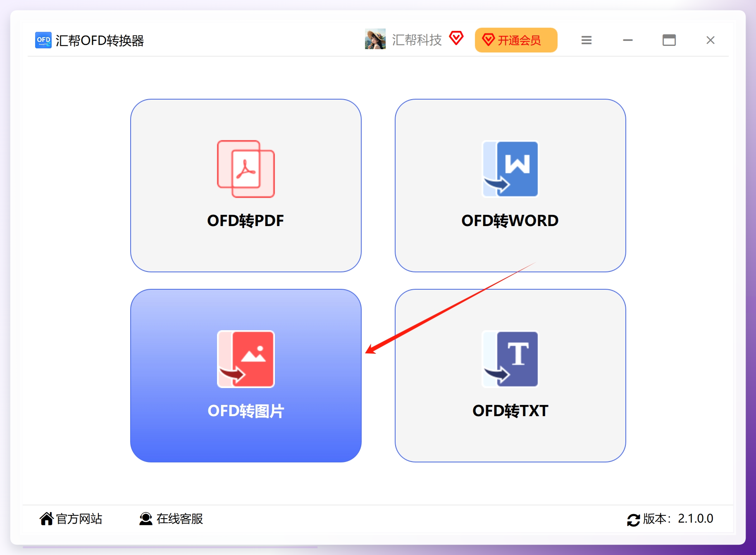The height and width of the screenshot is (555, 756).
Task: Open the OFD转TXT conversion card
Action: coord(510,376)
